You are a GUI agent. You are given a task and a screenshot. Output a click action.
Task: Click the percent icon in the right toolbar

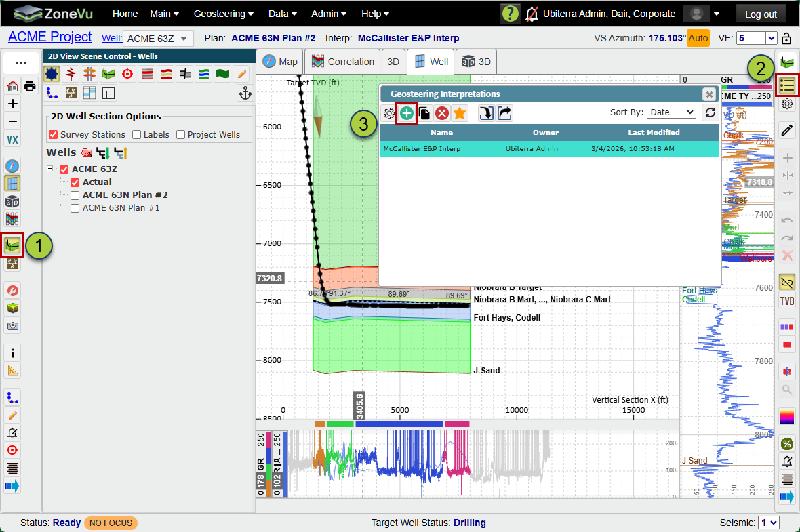pyautogui.click(x=787, y=444)
